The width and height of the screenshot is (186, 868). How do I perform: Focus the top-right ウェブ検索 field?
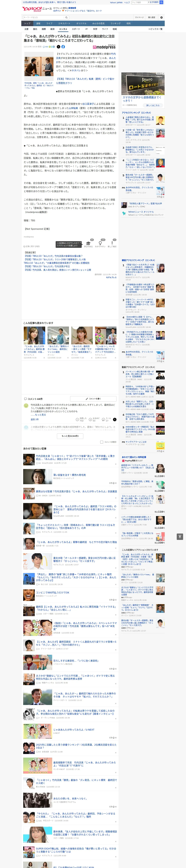coord(139,2)
